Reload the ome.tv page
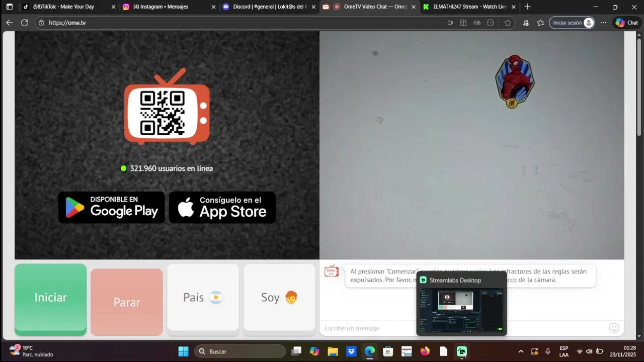 point(24,23)
